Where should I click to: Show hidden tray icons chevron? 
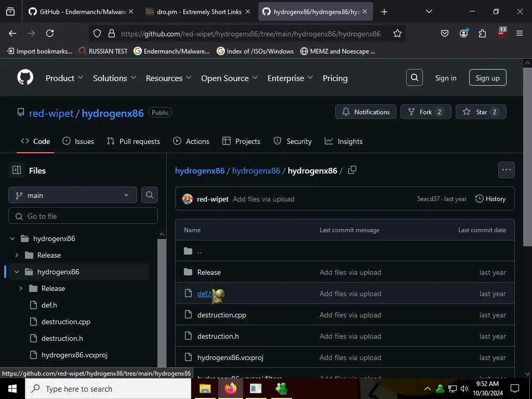[428, 389]
